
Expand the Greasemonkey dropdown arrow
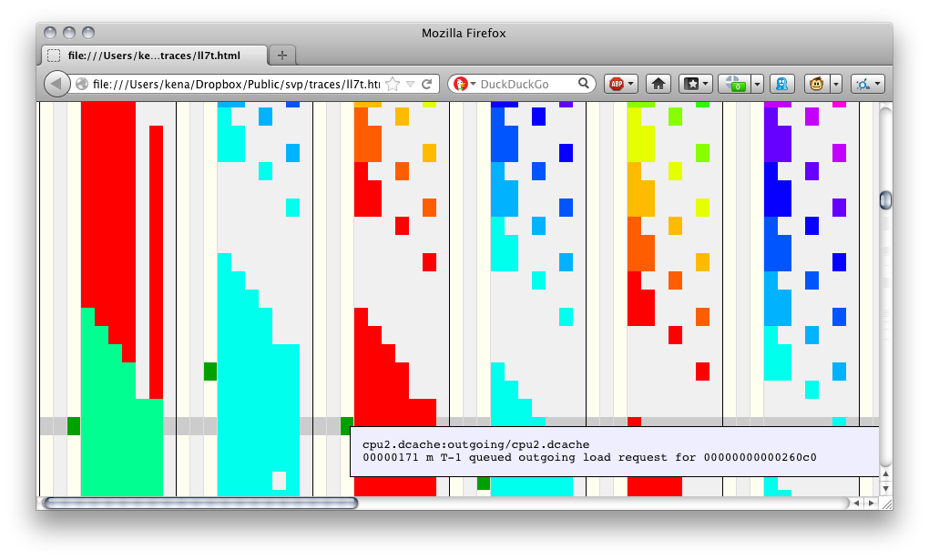[836, 84]
